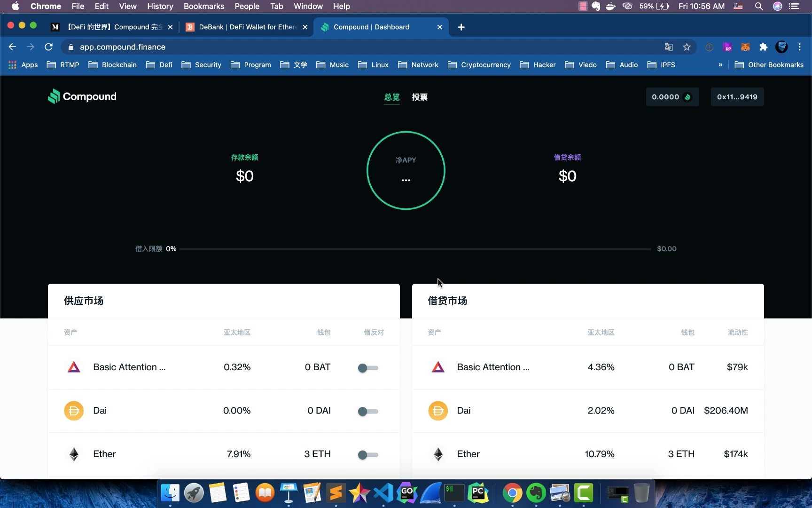Open the Security bookmarks folder

(201, 65)
